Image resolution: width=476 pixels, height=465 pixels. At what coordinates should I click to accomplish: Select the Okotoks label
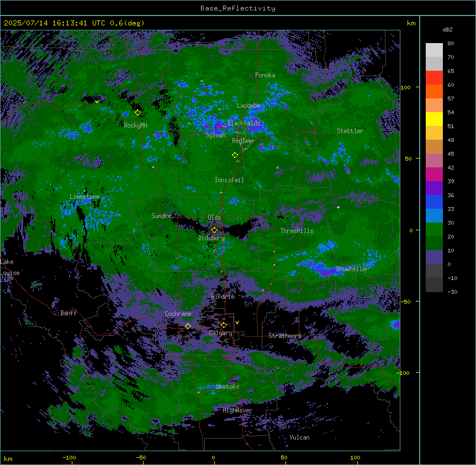point(228,387)
